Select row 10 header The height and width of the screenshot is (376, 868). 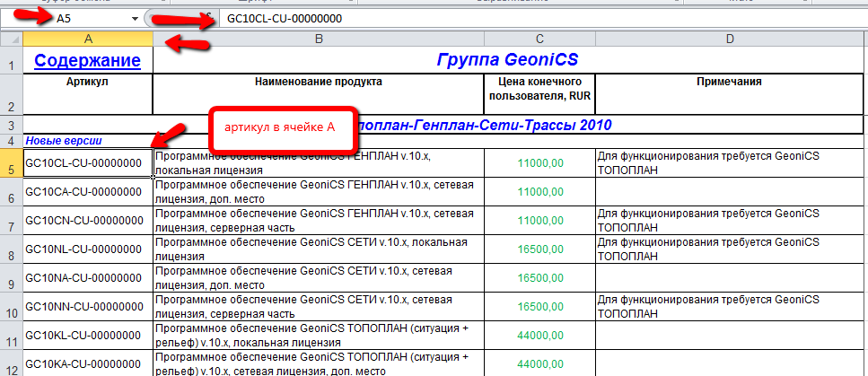pyautogui.click(x=12, y=307)
